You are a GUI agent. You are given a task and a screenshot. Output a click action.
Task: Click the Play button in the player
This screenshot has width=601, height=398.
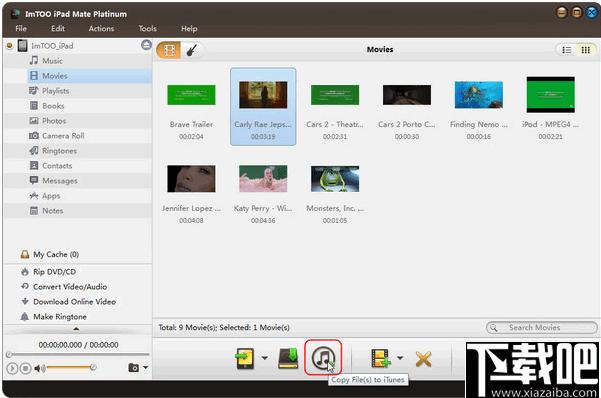tap(12, 368)
